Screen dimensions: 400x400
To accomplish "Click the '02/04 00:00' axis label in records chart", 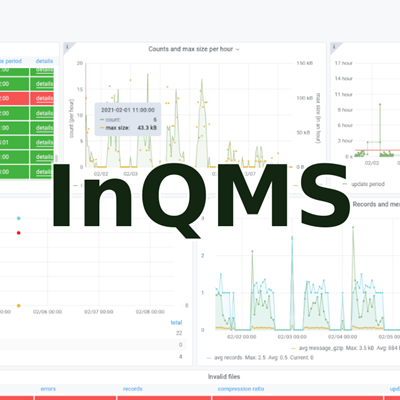I will click(342, 337).
